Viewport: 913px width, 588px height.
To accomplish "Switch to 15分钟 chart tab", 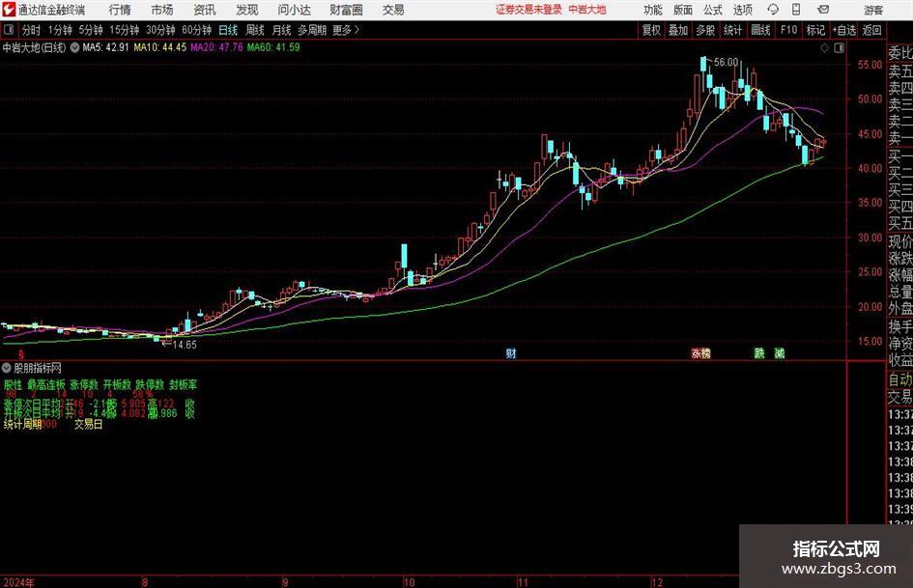I will [125, 30].
